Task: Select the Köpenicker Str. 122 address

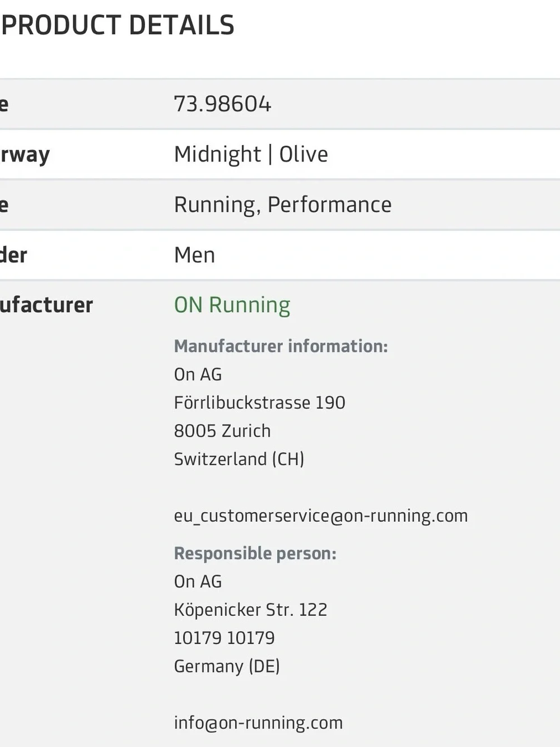Action: 250,610
